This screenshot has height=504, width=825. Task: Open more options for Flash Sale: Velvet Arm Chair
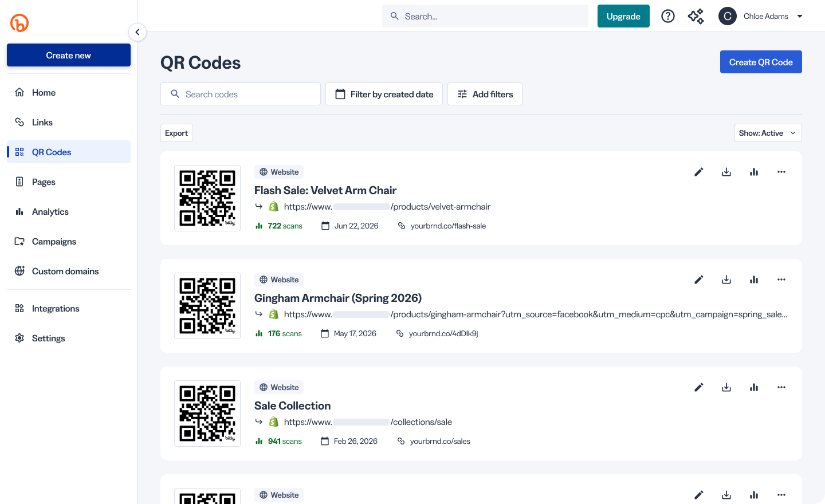pyautogui.click(x=781, y=172)
